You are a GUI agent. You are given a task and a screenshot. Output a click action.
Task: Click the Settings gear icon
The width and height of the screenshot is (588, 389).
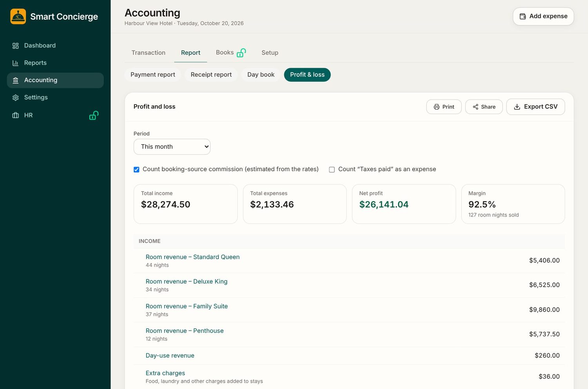pos(16,98)
